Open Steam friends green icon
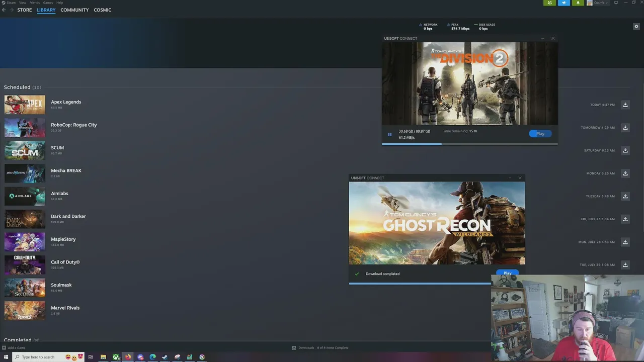The image size is (644, 362). [549, 3]
